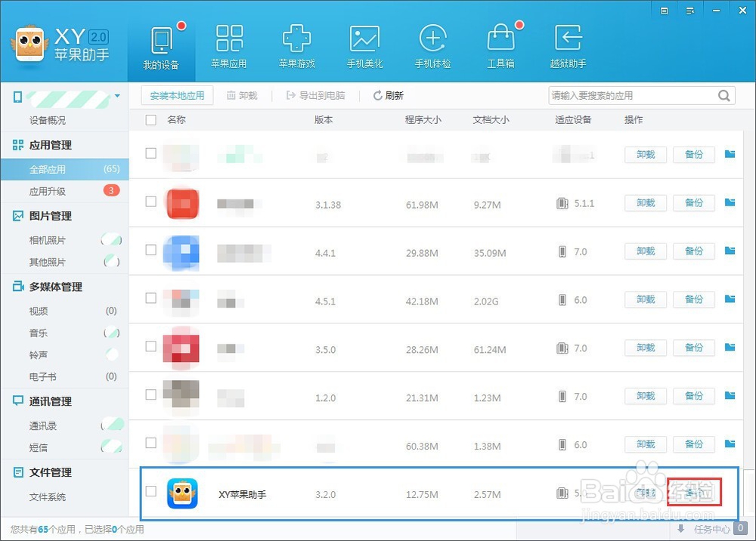Open 越狱助手 jailbreak tab

(568, 47)
